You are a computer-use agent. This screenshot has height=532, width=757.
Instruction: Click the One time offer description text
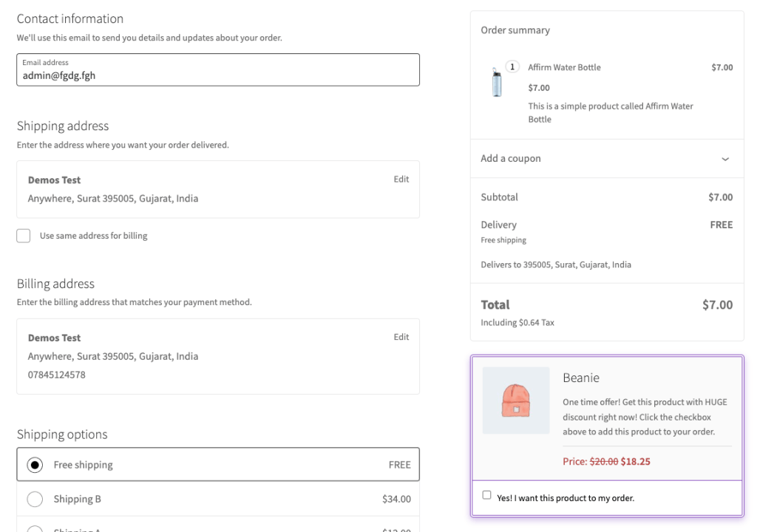(645, 417)
